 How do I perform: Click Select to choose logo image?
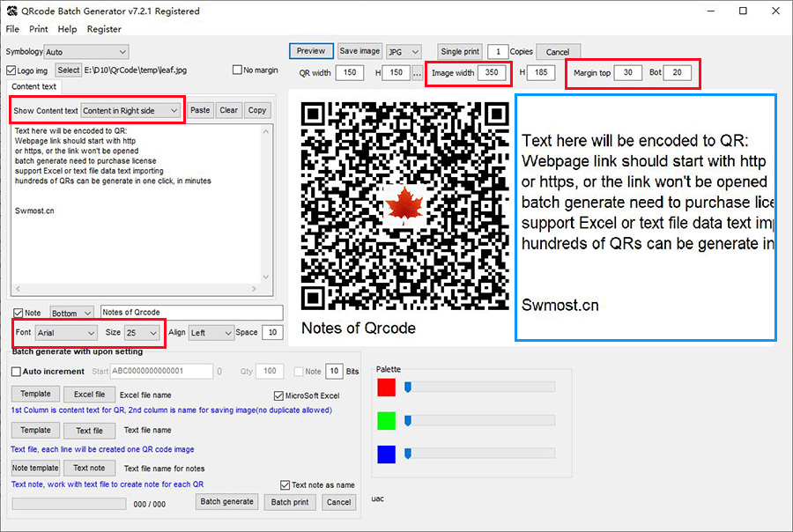tap(68, 70)
